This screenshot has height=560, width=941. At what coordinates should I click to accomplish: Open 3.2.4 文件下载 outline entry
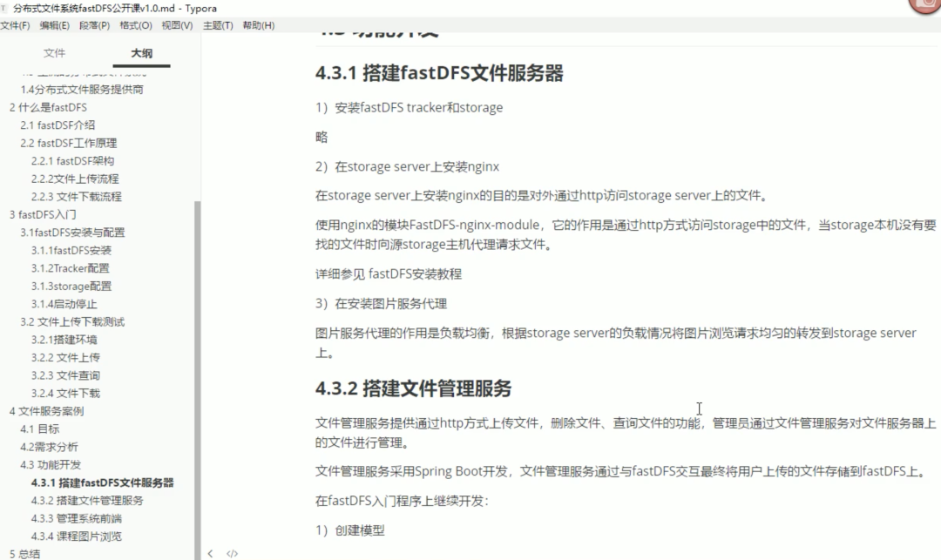[65, 394]
